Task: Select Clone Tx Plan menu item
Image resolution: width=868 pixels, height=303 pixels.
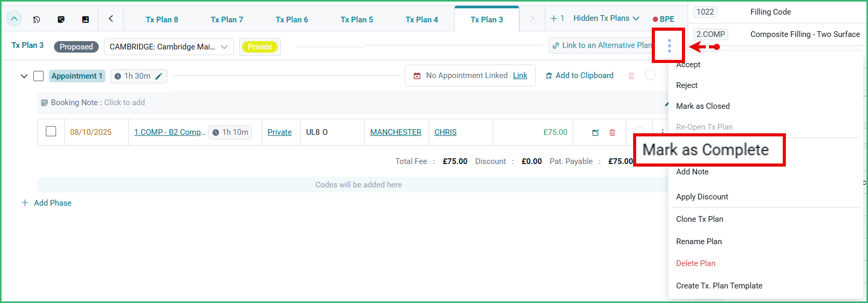Action: tap(700, 219)
